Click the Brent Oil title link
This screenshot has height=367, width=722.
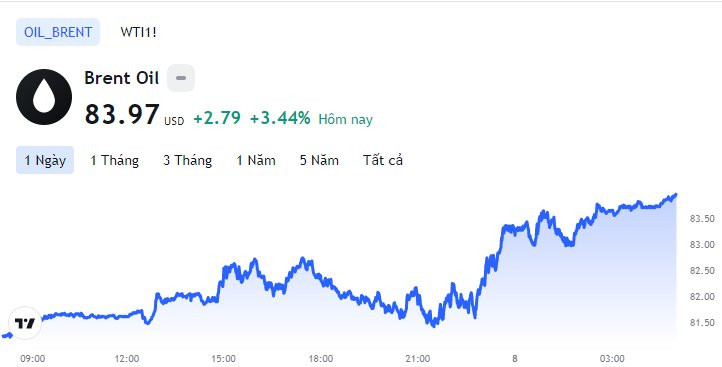click(x=122, y=78)
